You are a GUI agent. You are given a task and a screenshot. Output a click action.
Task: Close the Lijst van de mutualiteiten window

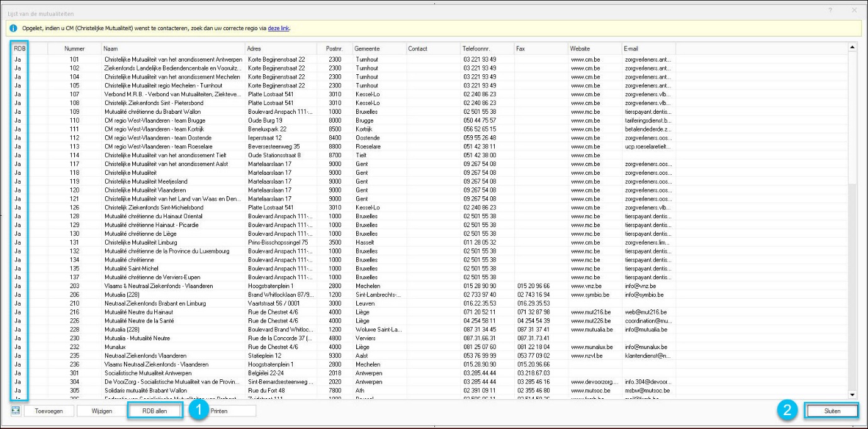pyautogui.click(x=854, y=10)
